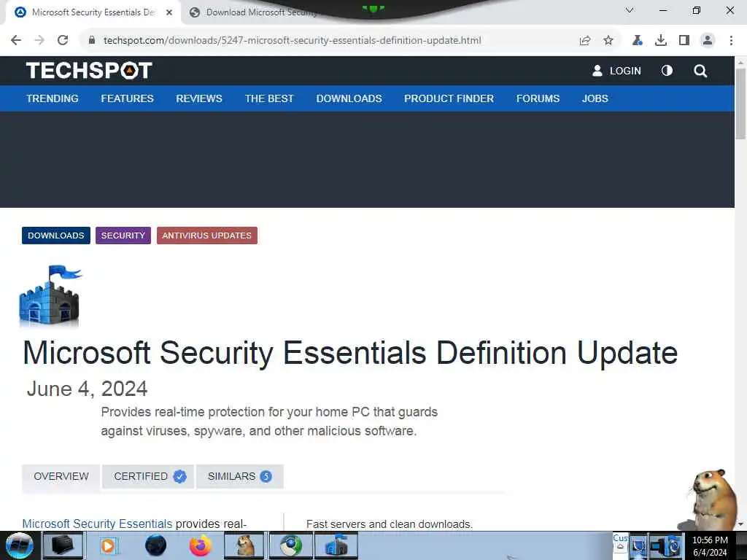Viewport: 747px width, 560px height.
Task: Show hidden tray icons arrow
Action: (620, 546)
